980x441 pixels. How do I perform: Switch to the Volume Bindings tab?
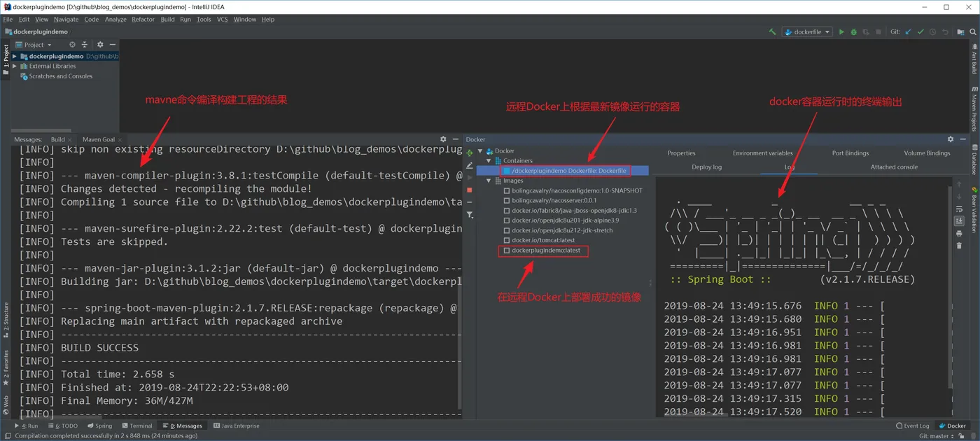coord(927,153)
